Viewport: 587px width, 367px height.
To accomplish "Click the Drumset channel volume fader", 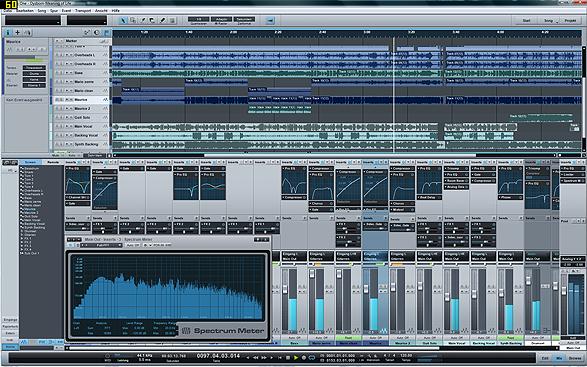I will (528, 280).
